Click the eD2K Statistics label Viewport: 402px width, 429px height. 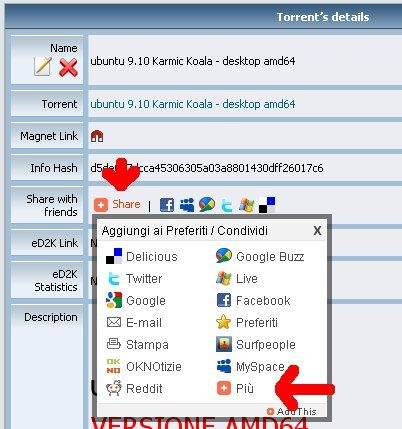tap(56, 281)
